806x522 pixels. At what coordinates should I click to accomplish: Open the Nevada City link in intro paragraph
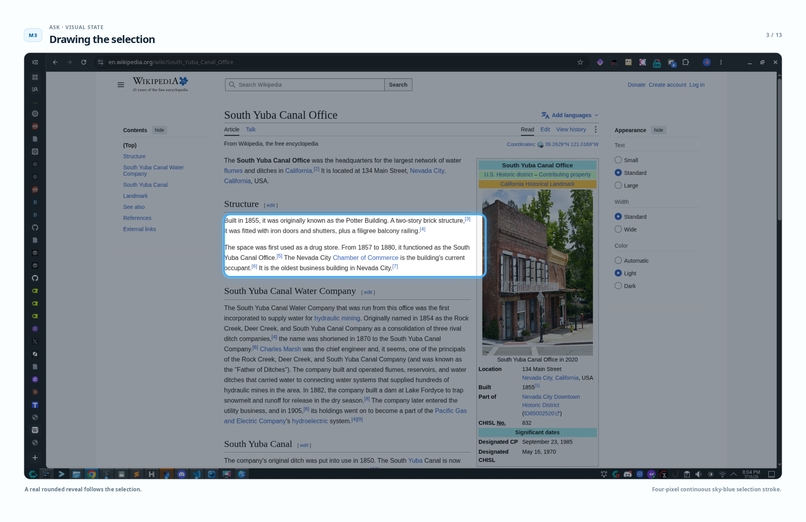click(428, 171)
